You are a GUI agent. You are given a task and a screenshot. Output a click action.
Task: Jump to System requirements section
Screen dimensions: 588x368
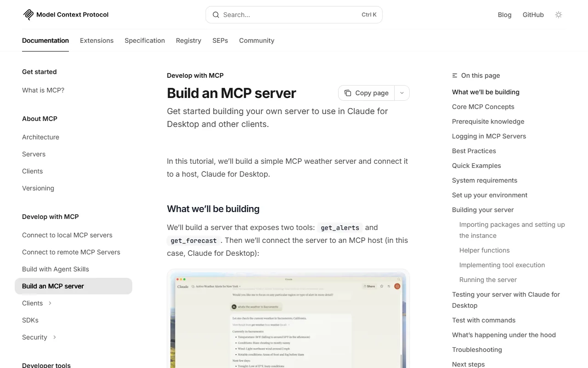pos(485,180)
